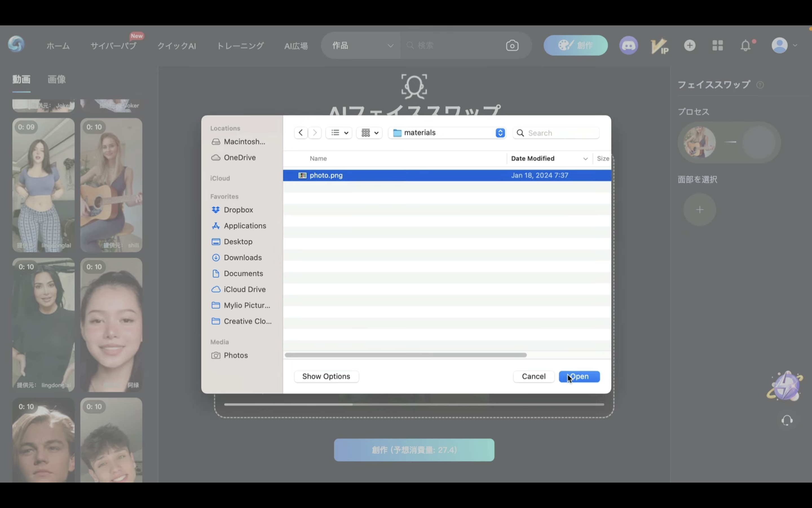Click the 創作 (予想消費量: 27.4) button

pos(414,450)
